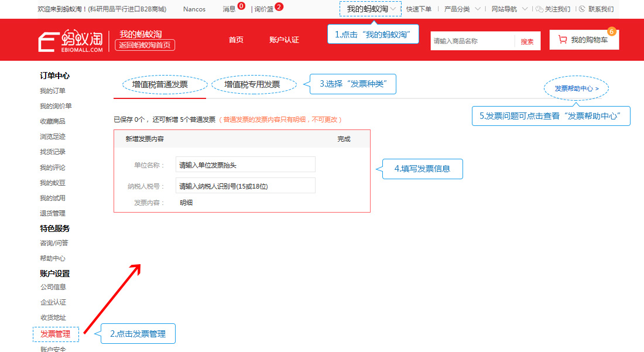The image size is (644, 352).
Task: Open the WeChat 关注我们 icon
Action: pos(539,9)
